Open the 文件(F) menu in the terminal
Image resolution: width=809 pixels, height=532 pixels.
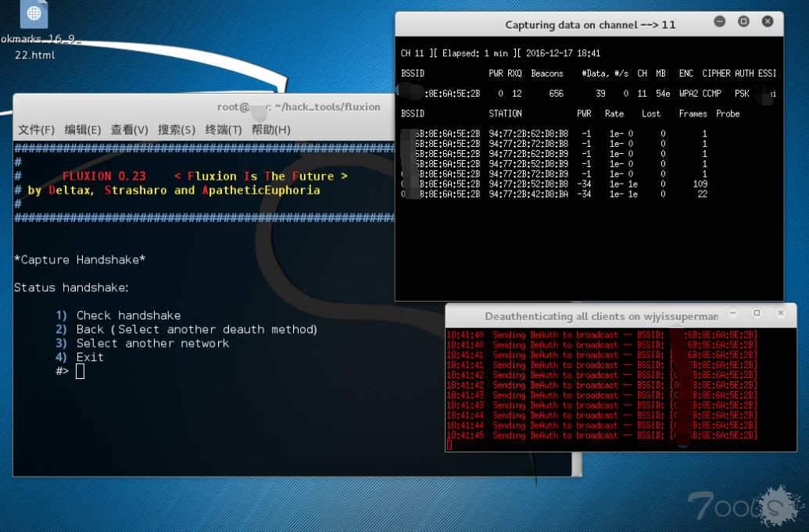(x=36, y=130)
